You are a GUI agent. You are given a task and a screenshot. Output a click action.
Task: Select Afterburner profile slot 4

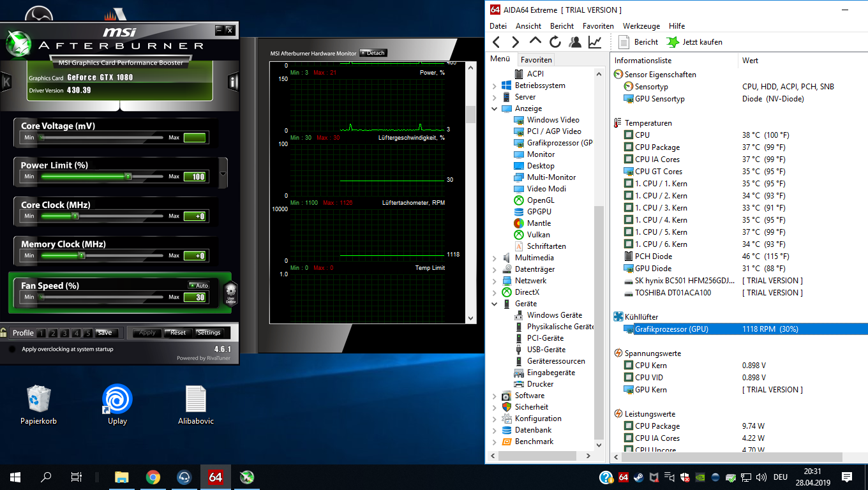pos(78,333)
